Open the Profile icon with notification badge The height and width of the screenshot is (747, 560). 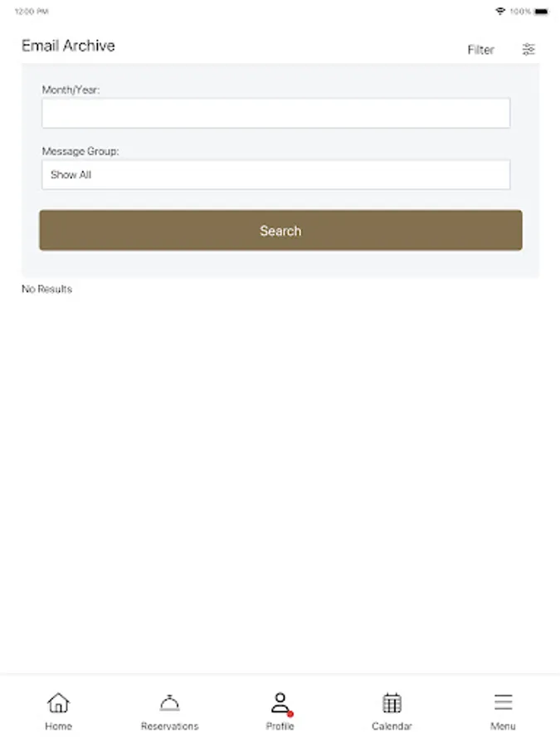pos(280,702)
